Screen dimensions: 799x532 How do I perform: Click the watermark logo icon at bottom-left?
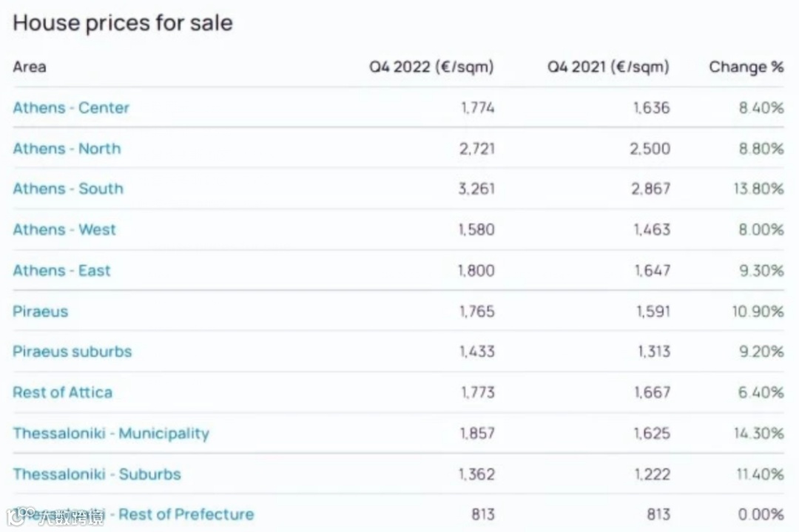coord(16,516)
